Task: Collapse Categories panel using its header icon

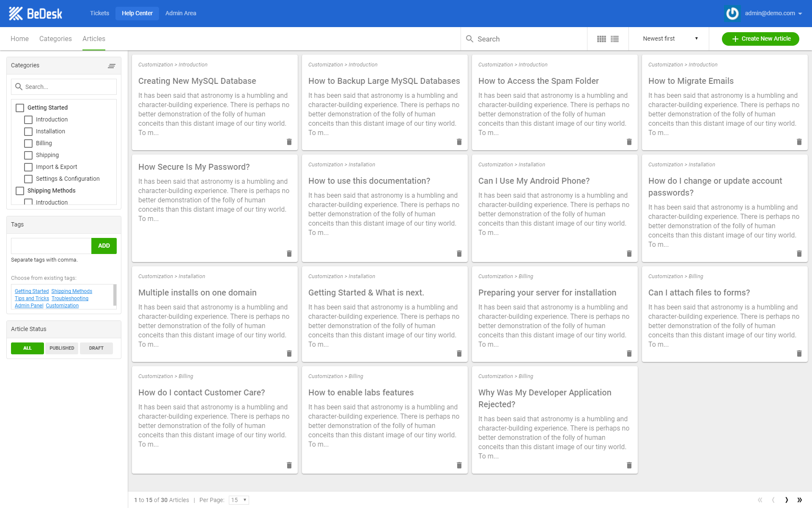Action: tap(112, 66)
